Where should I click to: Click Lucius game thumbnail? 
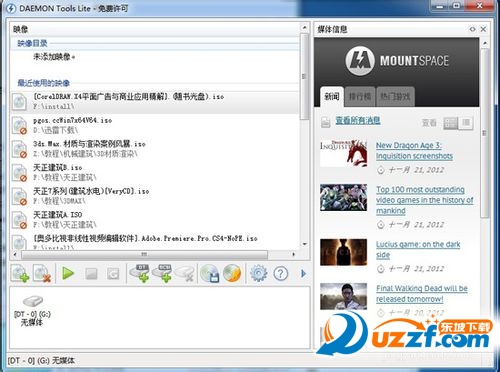pos(343,252)
